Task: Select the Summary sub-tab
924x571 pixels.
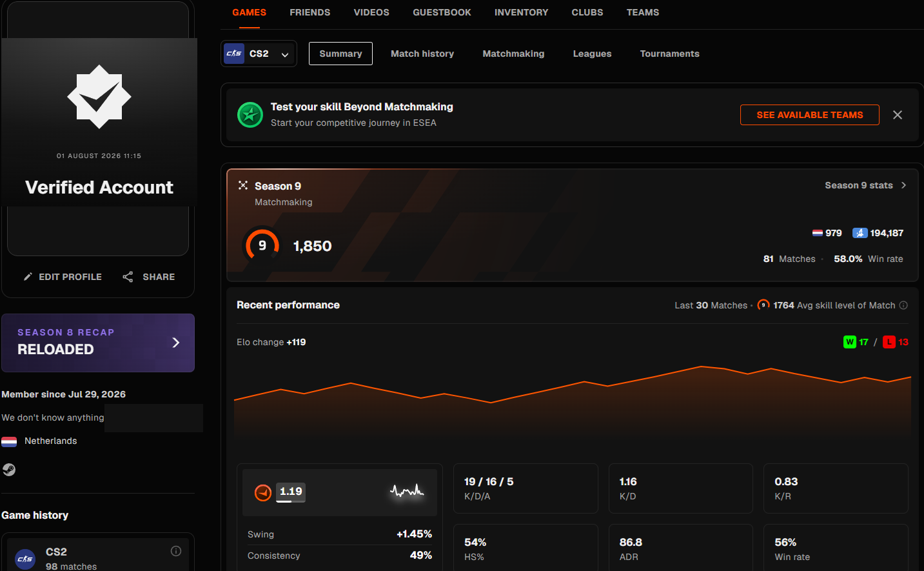Action: pyautogui.click(x=340, y=54)
